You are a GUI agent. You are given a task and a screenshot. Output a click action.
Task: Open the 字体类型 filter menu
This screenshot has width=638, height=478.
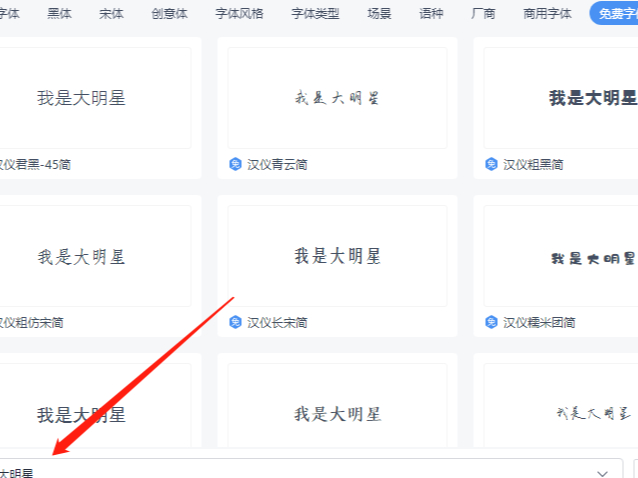[315, 13]
